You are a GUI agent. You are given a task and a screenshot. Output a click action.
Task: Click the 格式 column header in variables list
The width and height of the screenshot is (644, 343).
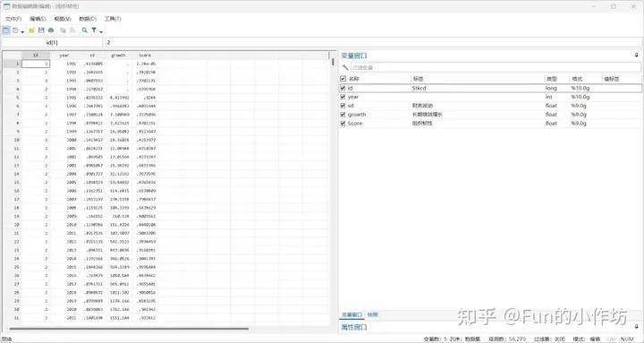577,79
